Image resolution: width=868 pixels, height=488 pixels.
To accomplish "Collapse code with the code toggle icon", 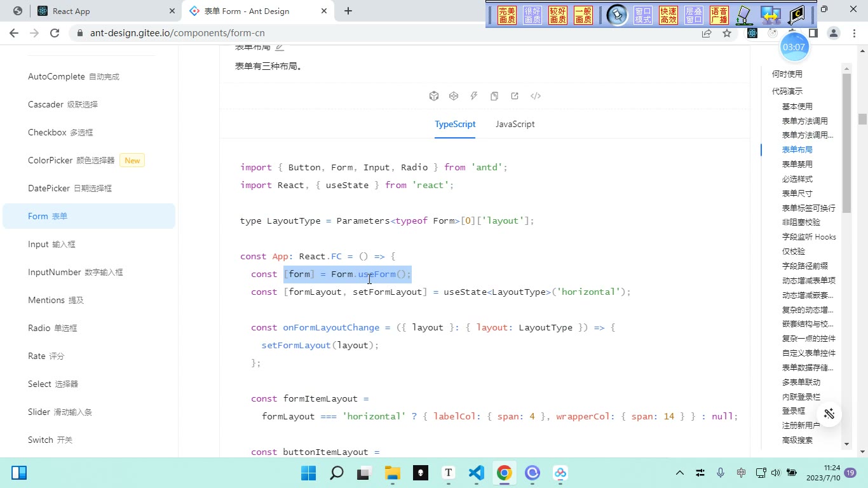I will tap(536, 96).
